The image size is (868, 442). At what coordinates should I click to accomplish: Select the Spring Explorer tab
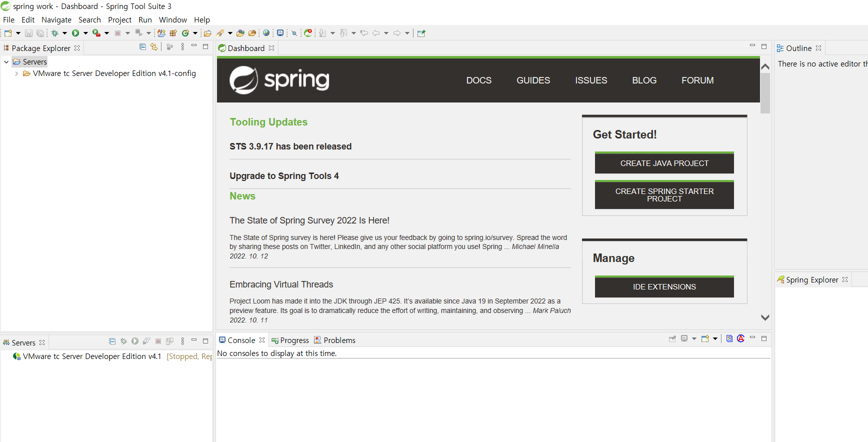[x=812, y=279]
